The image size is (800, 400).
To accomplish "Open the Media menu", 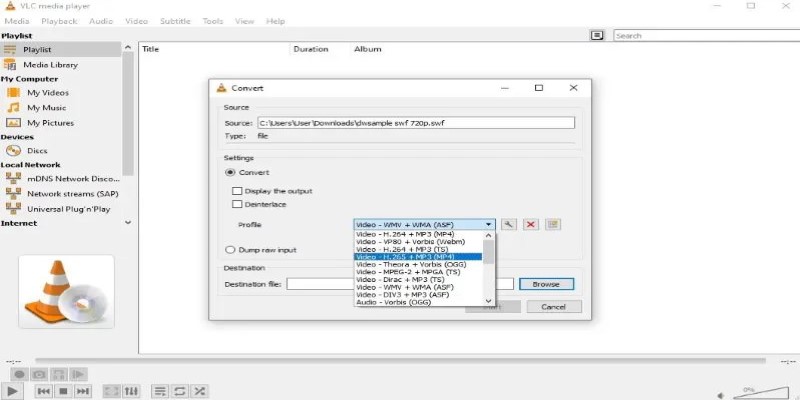I will pos(17,21).
